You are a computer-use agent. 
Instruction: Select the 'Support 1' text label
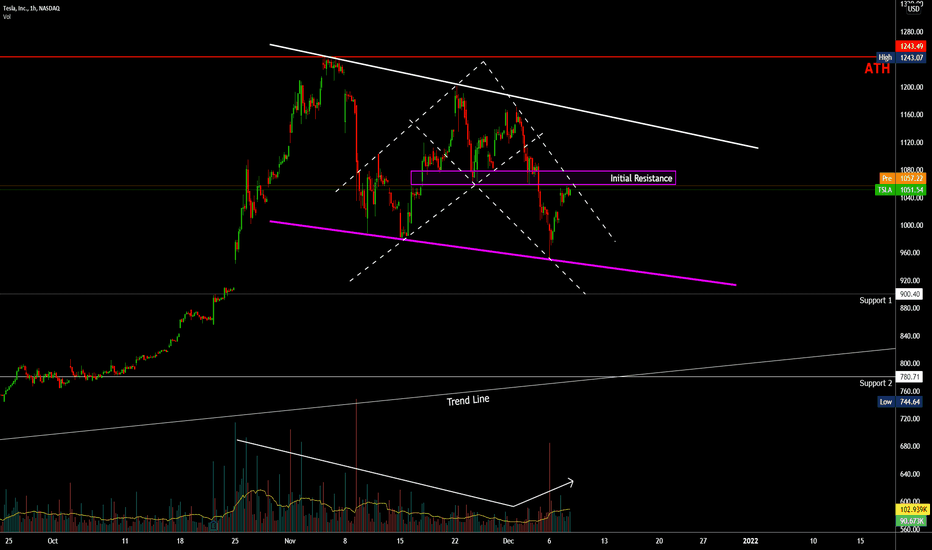click(x=876, y=301)
